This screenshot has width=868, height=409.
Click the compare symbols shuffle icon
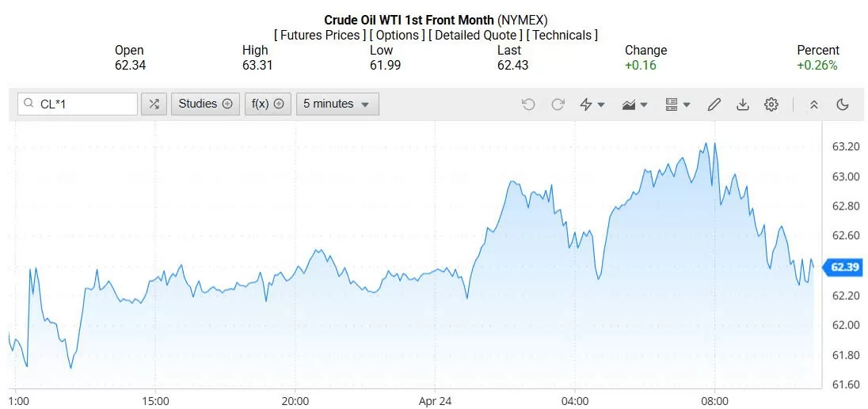pyautogui.click(x=154, y=104)
